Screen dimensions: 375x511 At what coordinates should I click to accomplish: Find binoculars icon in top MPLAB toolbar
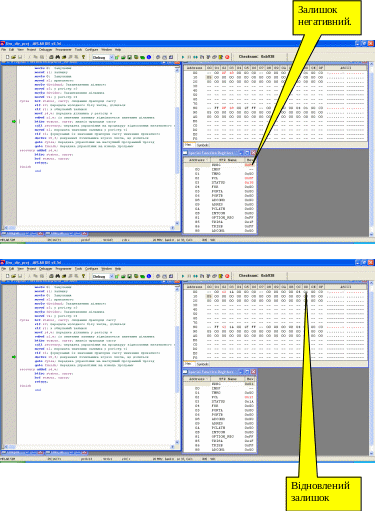(x=58, y=57)
